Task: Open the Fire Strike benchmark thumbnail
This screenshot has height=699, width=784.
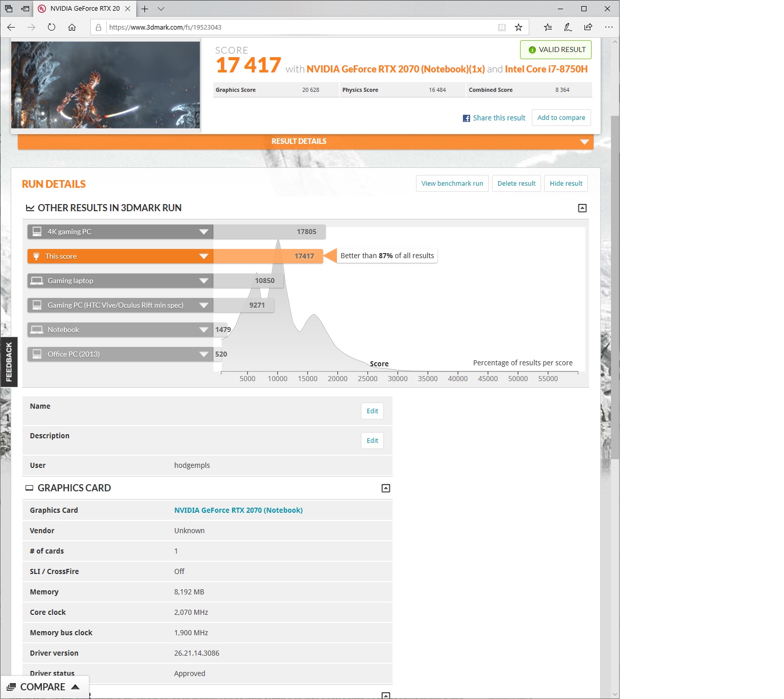Action: [x=106, y=85]
